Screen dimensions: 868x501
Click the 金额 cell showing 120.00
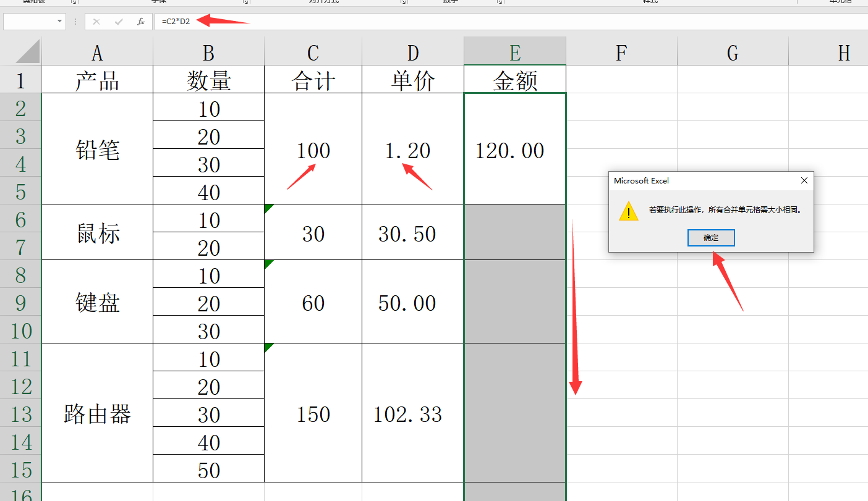515,149
